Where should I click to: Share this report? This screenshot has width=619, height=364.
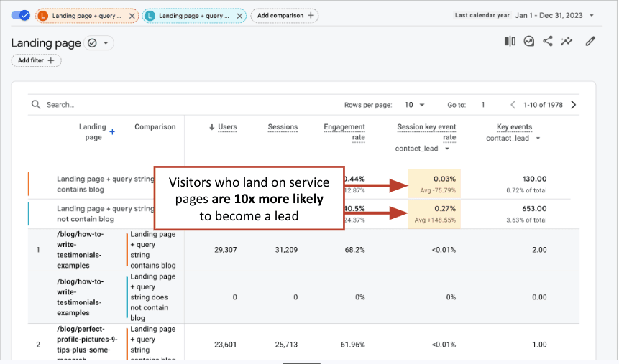548,42
